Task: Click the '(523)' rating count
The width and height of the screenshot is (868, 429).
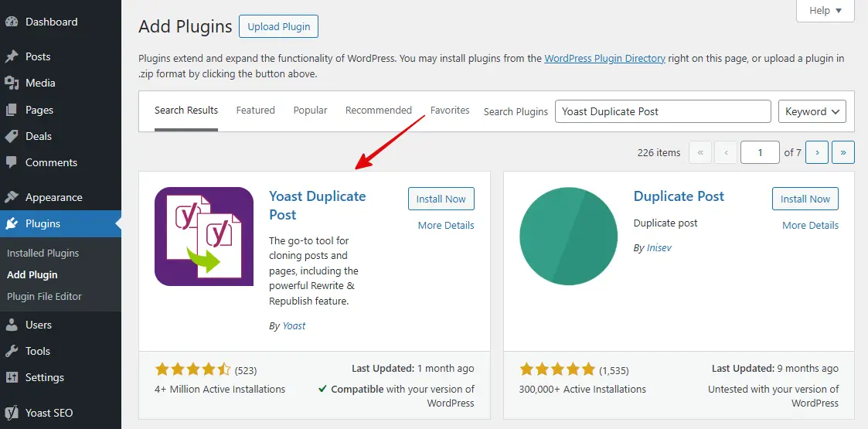Action: pyautogui.click(x=246, y=370)
